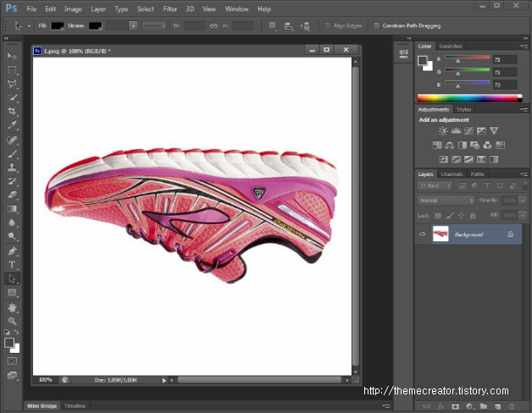Image resolution: width=532 pixels, height=413 pixels.
Task: Open the blend mode Normal dropdown
Action: click(x=446, y=201)
